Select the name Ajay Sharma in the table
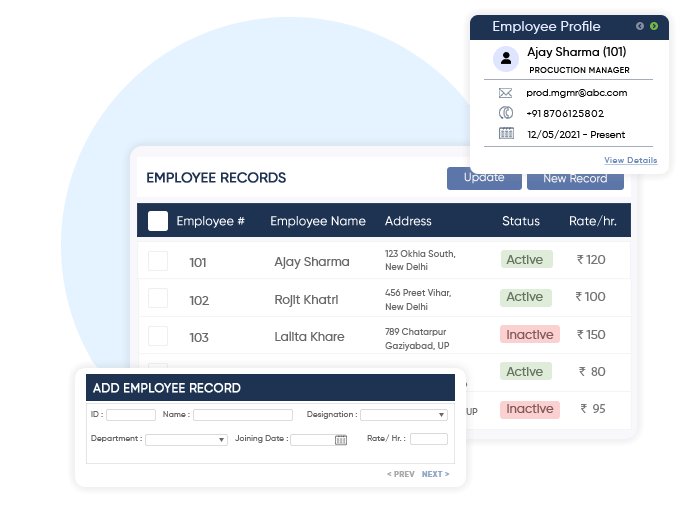This screenshot has width=688, height=509. click(x=312, y=262)
